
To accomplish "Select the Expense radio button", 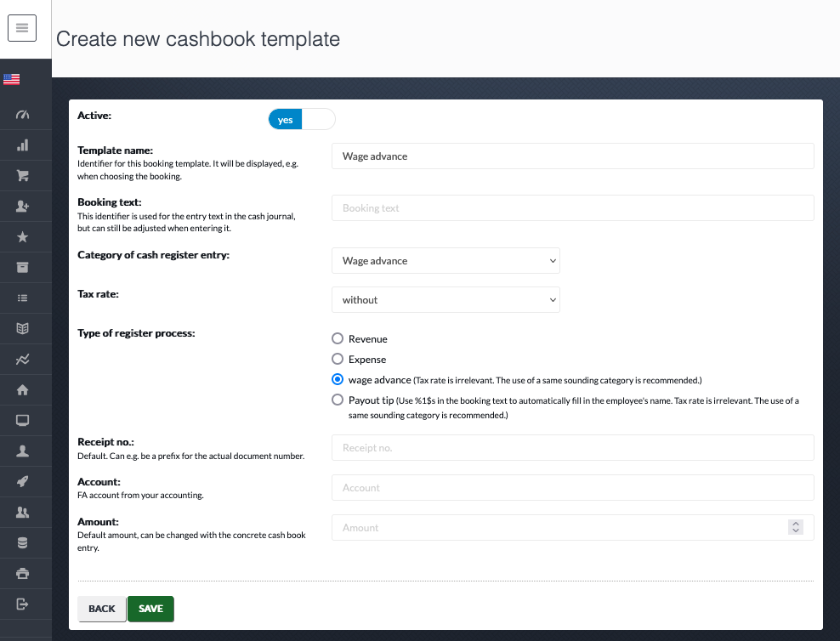I will click(338, 359).
